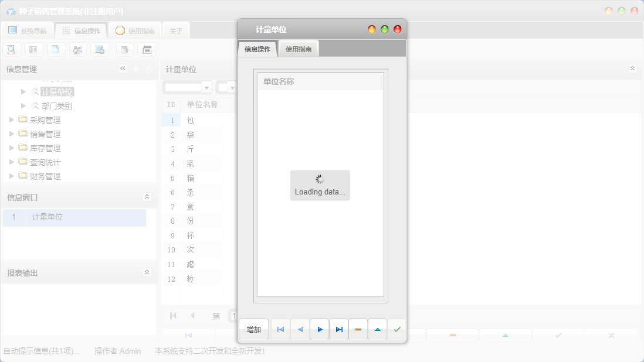Select 部门类别 in the tree
The width and height of the screenshot is (644, 362).
coord(57,106)
